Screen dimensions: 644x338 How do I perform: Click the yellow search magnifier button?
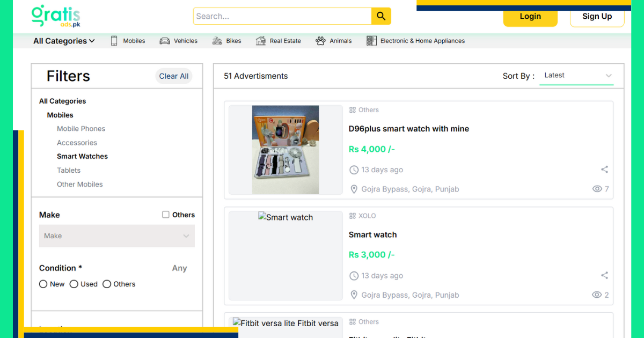[x=381, y=16]
